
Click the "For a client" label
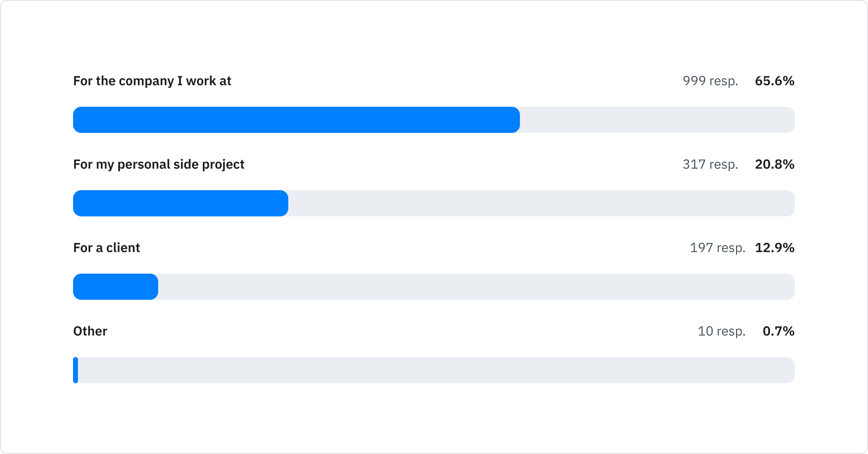coord(106,248)
